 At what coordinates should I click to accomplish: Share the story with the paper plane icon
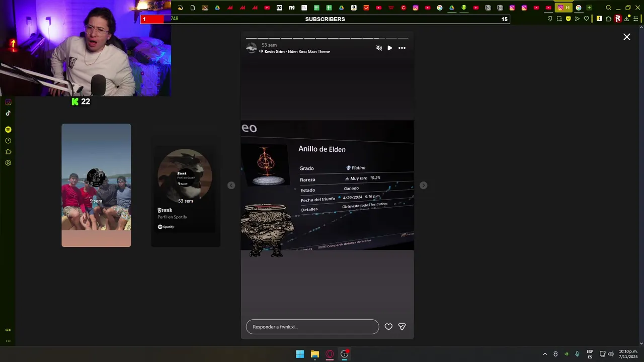pos(402,327)
